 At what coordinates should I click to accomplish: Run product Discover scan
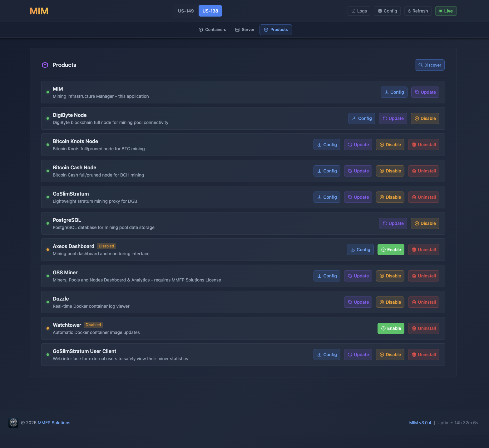coord(429,65)
